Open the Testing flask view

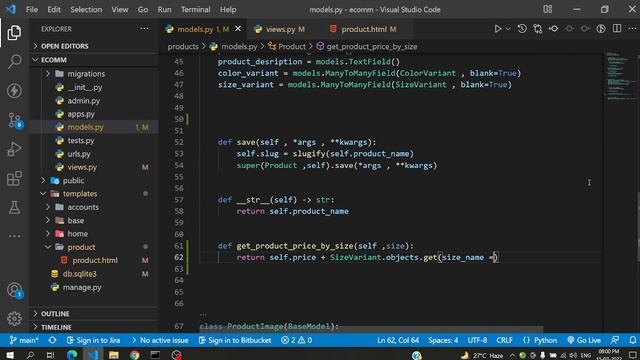[x=14, y=207]
